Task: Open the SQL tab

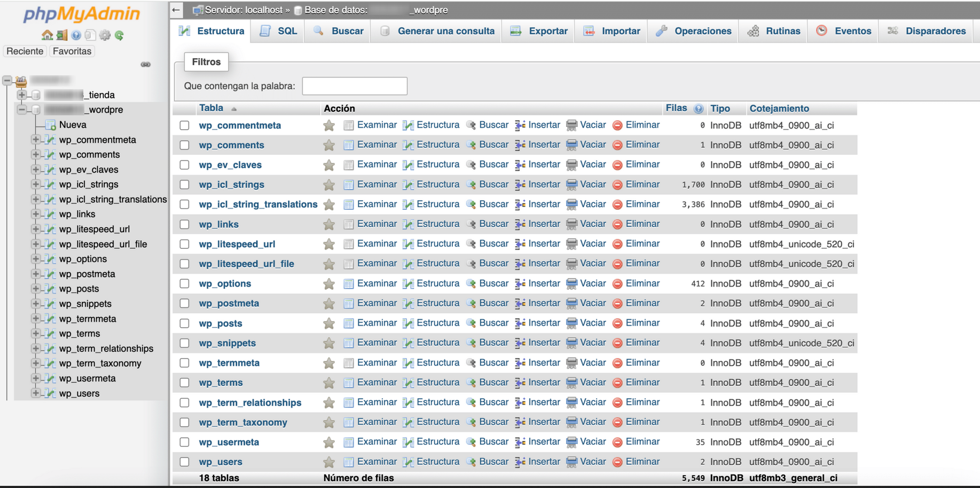Action: pyautogui.click(x=278, y=31)
